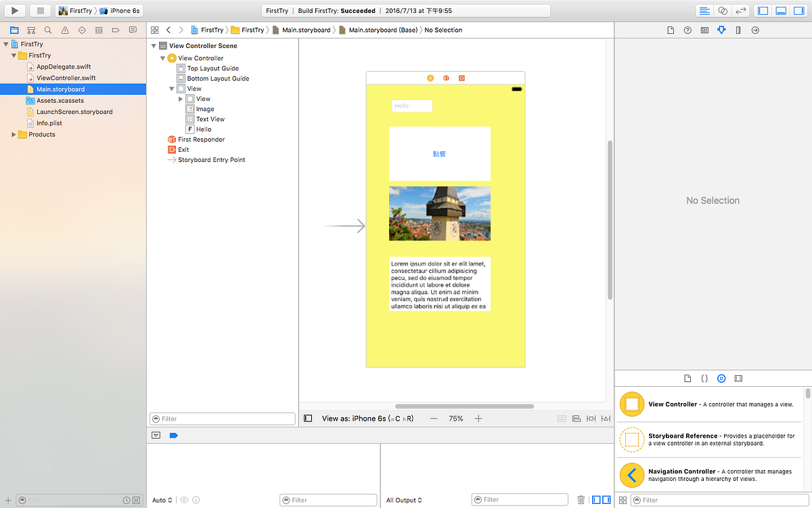The height and width of the screenshot is (508, 812).
Task: Show the Code Snippet library
Action: [704, 378]
